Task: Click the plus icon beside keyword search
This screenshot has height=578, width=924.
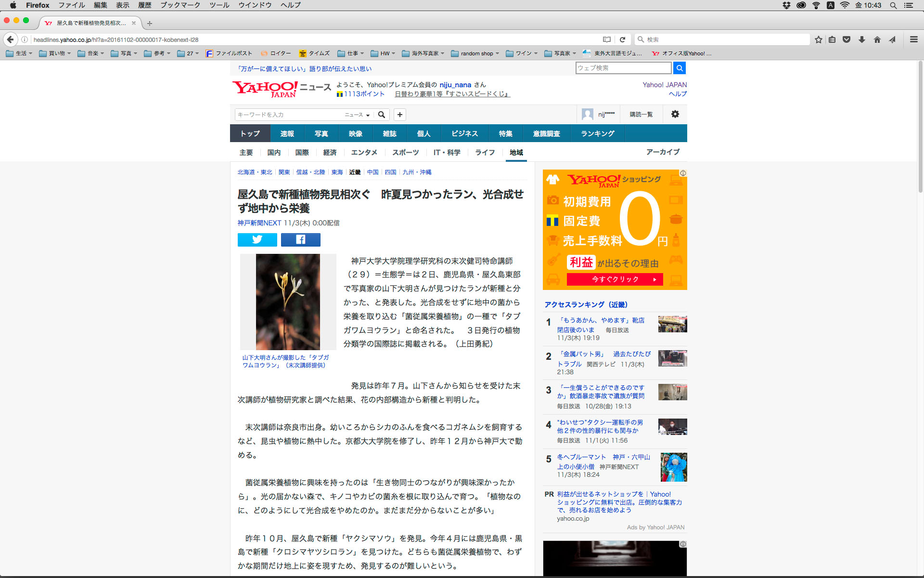Action: 399,115
